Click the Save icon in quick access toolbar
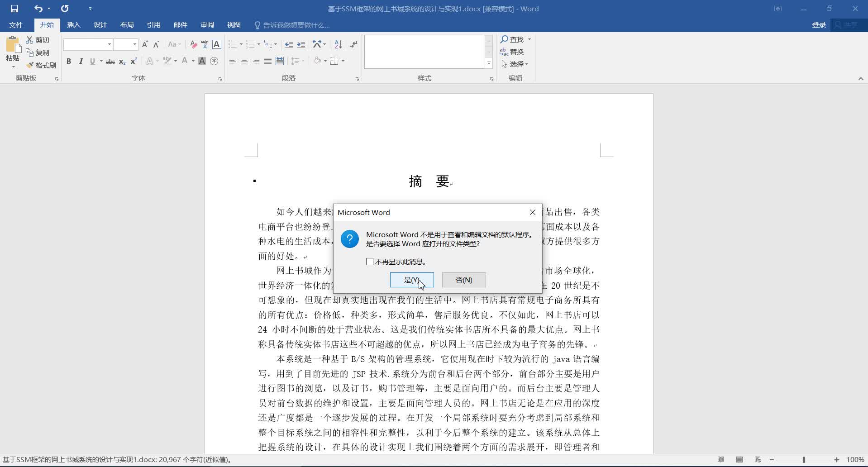868x467 pixels. pos(14,9)
